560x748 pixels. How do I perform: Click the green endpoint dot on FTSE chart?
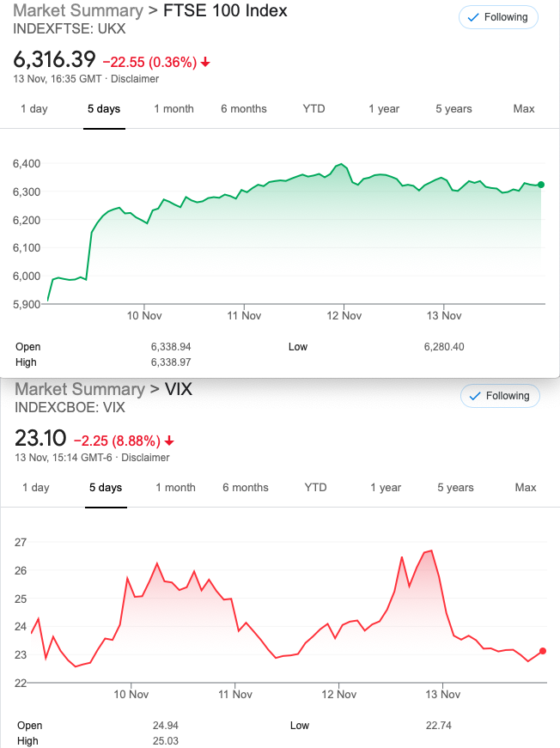tap(541, 185)
